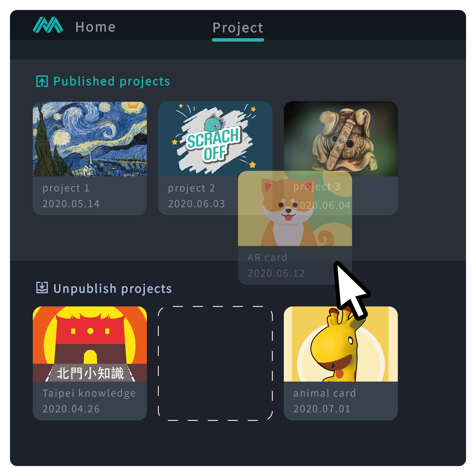Viewport: 476px width, 476px height.
Task: Open the Home tab
Action: pos(96,27)
